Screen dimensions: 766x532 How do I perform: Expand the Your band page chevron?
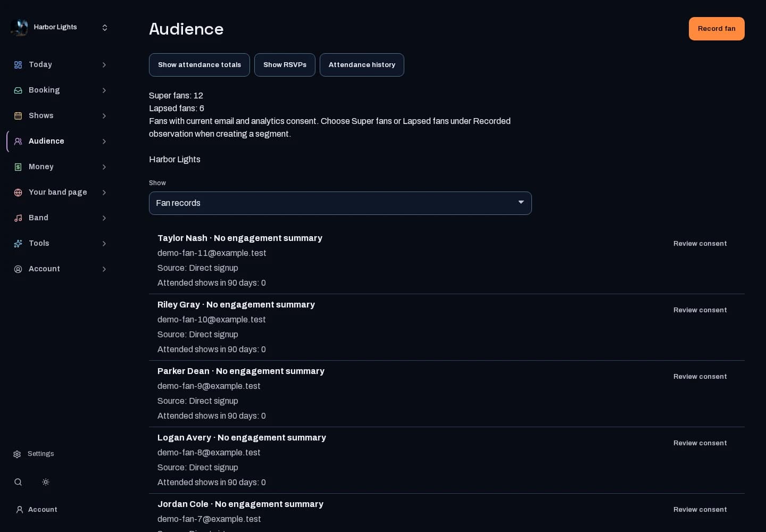104,193
